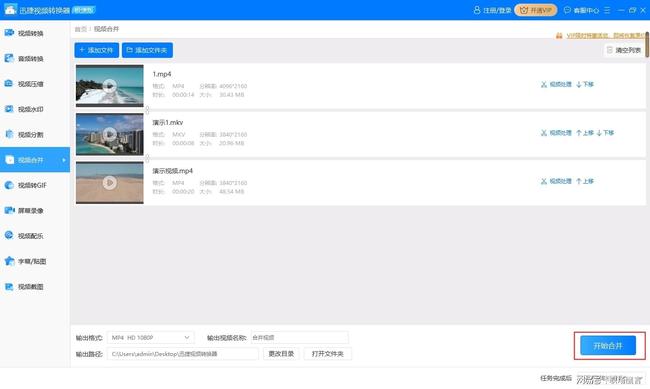Open the 视频转换 sidebar icon
The width and height of the screenshot is (650, 389).
tap(9, 33)
